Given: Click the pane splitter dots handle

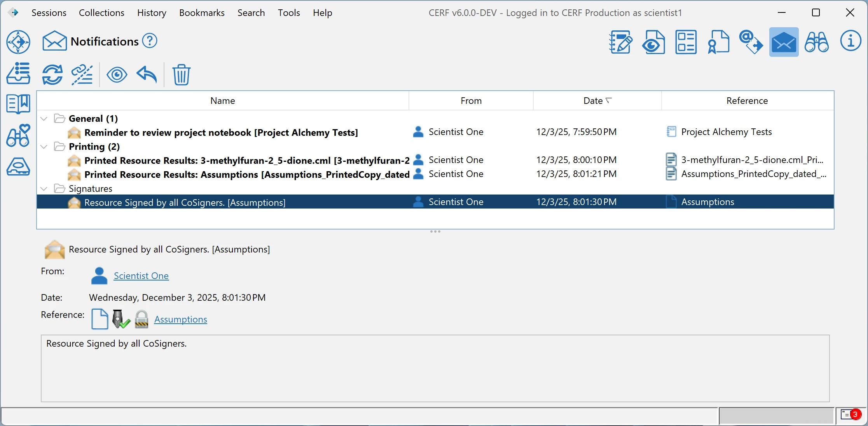Looking at the screenshot, I should [x=435, y=231].
